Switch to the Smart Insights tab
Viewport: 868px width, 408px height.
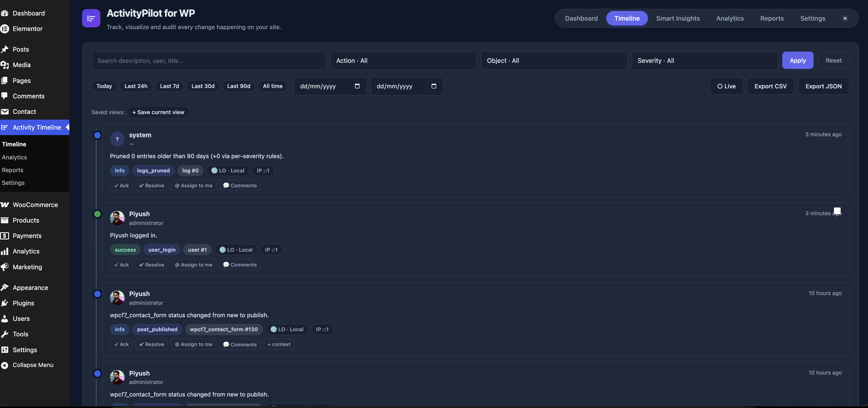click(x=678, y=18)
